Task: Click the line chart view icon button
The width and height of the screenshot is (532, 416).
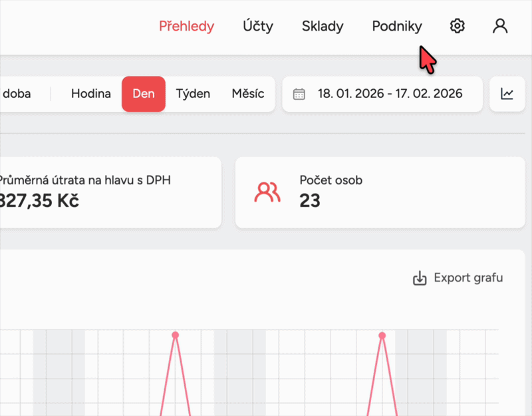Action: (x=507, y=94)
